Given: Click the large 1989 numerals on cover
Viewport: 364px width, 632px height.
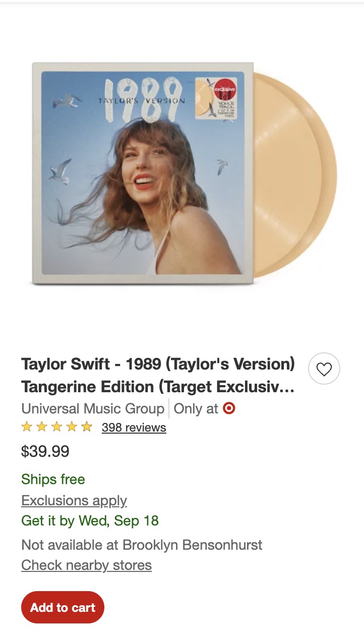Looking at the screenshot, I should pyautogui.click(x=141, y=98).
